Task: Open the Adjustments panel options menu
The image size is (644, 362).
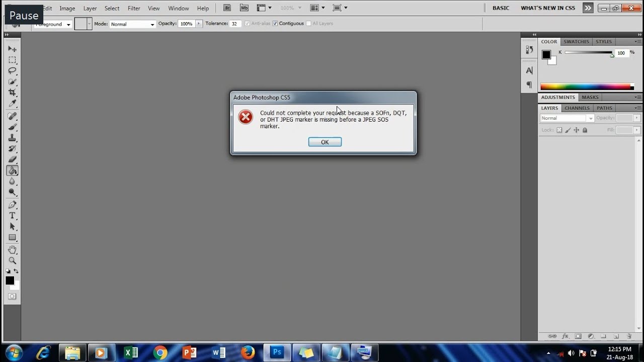Action: tap(638, 97)
